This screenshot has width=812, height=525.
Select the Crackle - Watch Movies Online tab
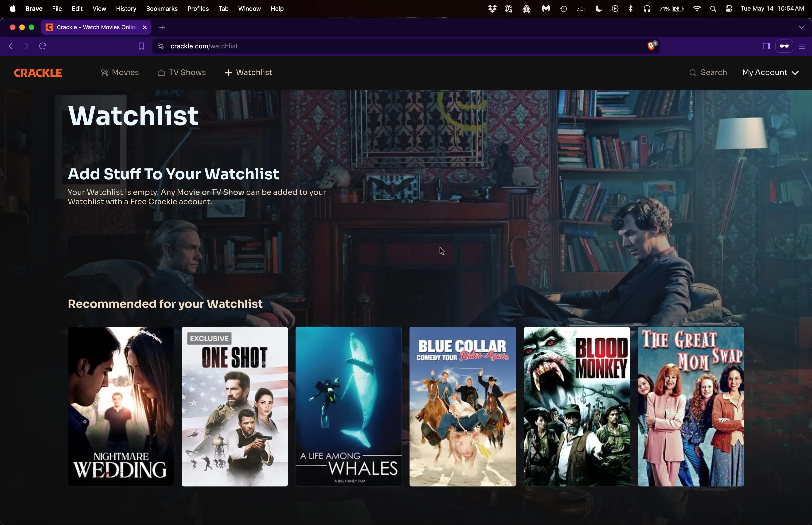(x=96, y=27)
